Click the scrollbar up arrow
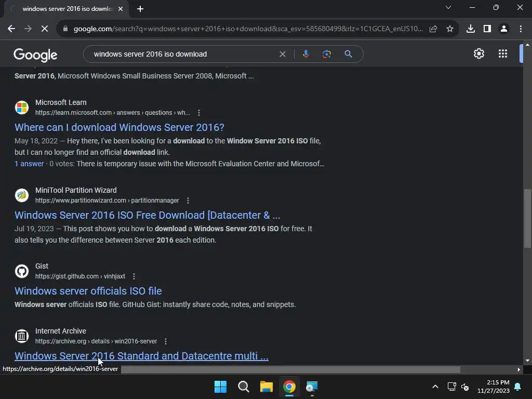Image resolution: width=532 pixels, height=399 pixels. pos(527,45)
